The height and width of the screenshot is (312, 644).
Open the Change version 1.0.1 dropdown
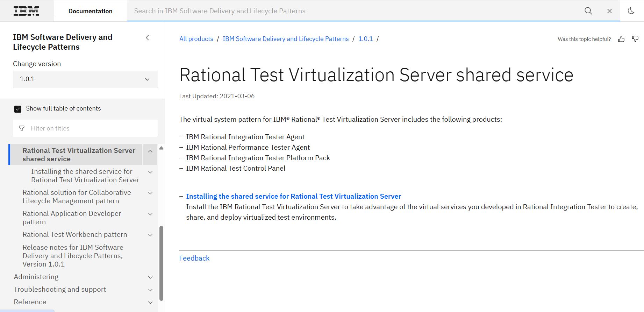85,79
